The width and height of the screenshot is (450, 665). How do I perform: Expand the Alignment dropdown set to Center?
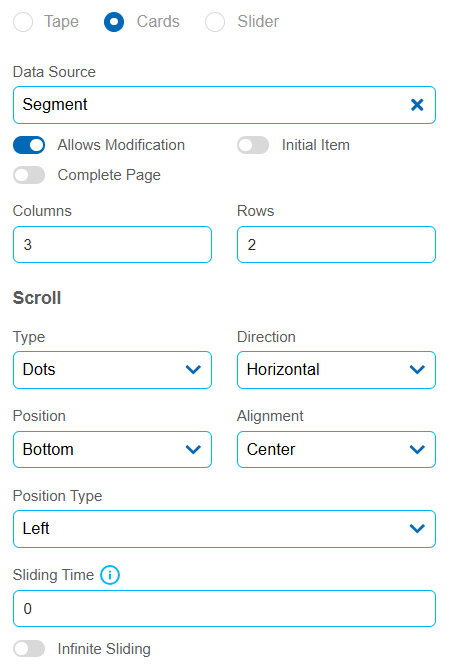coord(336,450)
